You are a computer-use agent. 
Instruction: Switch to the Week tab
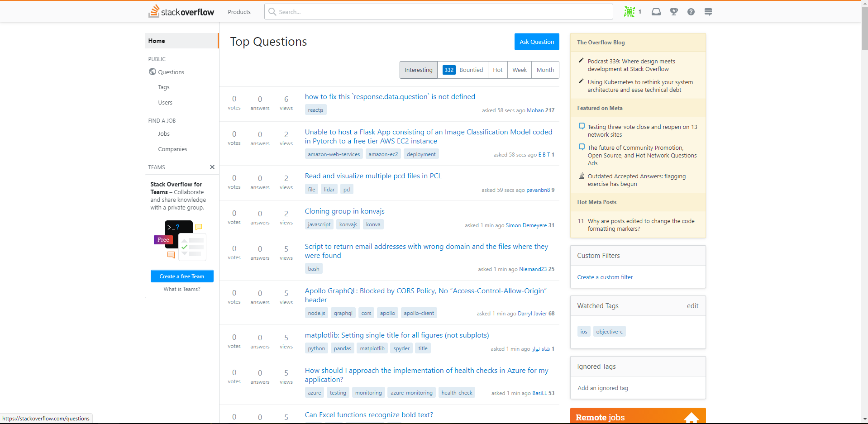click(520, 70)
